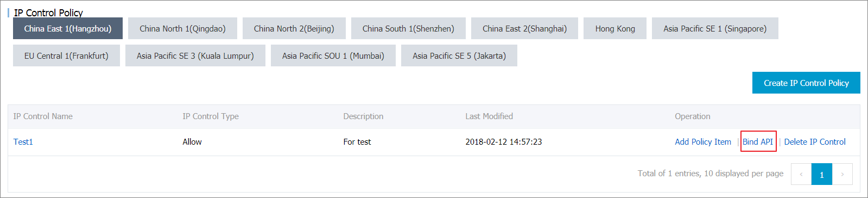
Task: Select page 1 in pagination
Action: (822, 174)
